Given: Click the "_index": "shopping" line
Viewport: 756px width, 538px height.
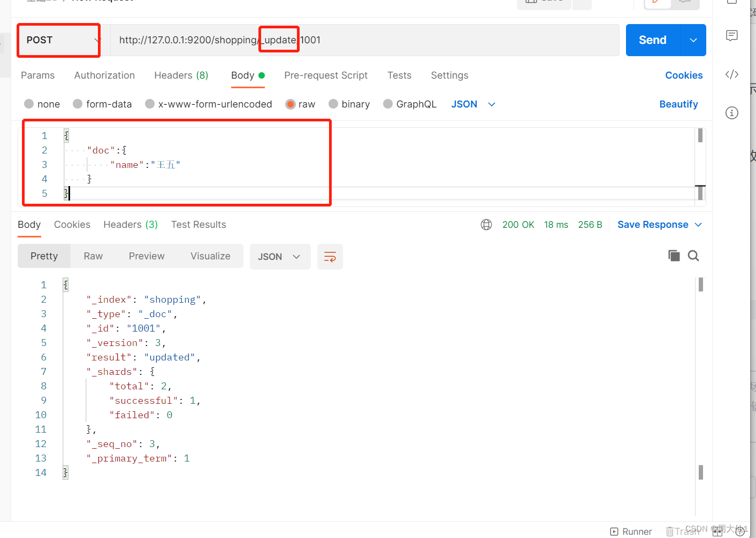Looking at the screenshot, I should click(x=147, y=299).
